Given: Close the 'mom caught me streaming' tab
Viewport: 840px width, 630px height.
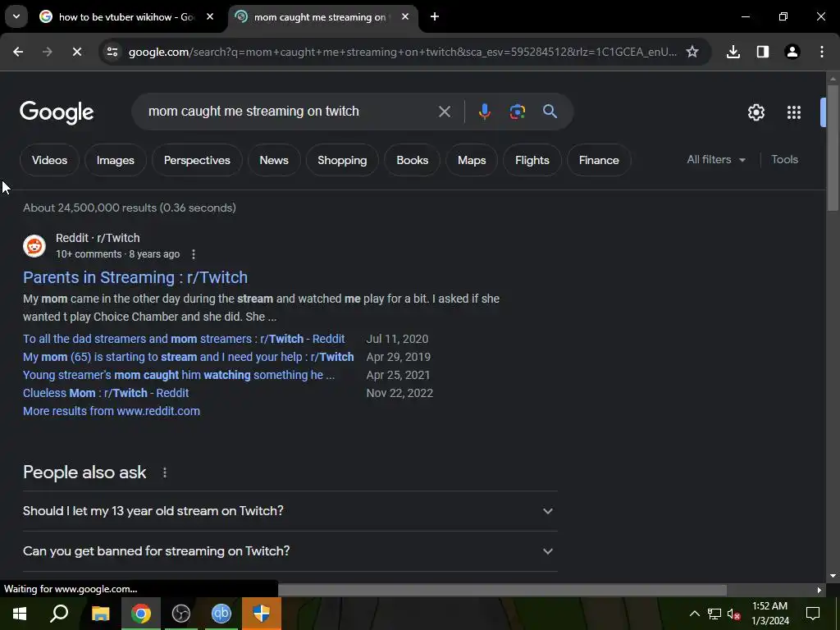Looking at the screenshot, I should pos(405,16).
